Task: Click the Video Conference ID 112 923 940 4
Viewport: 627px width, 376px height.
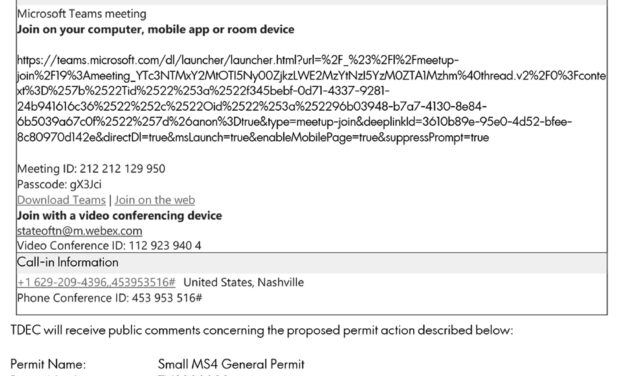Action: [x=109, y=246]
